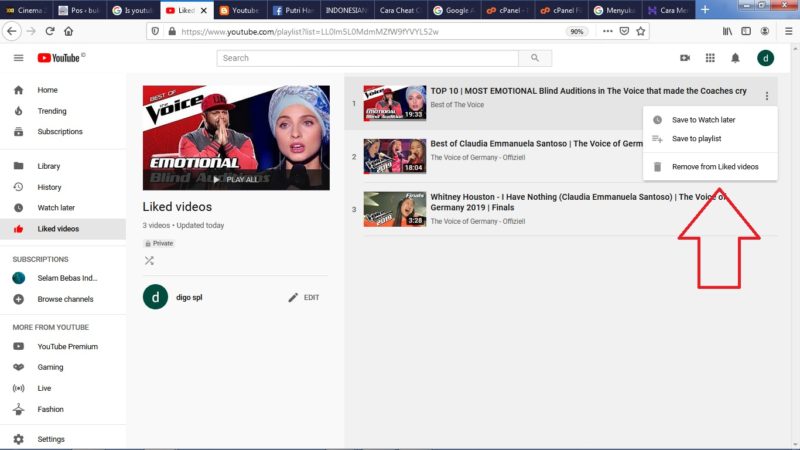Click the three-dot menu of first video
Viewport: 800px width, 450px height.
pyautogui.click(x=766, y=95)
